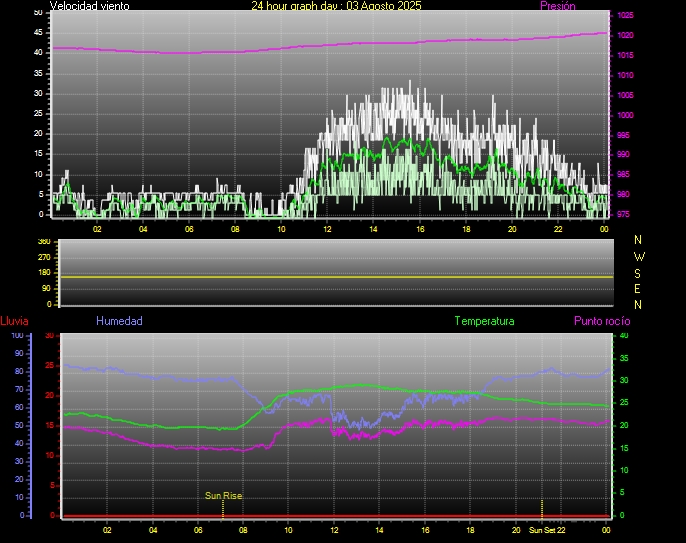Click the 'Velocidad viento' chart label
This screenshot has height=543, width=686.
[x=90, y=6]
